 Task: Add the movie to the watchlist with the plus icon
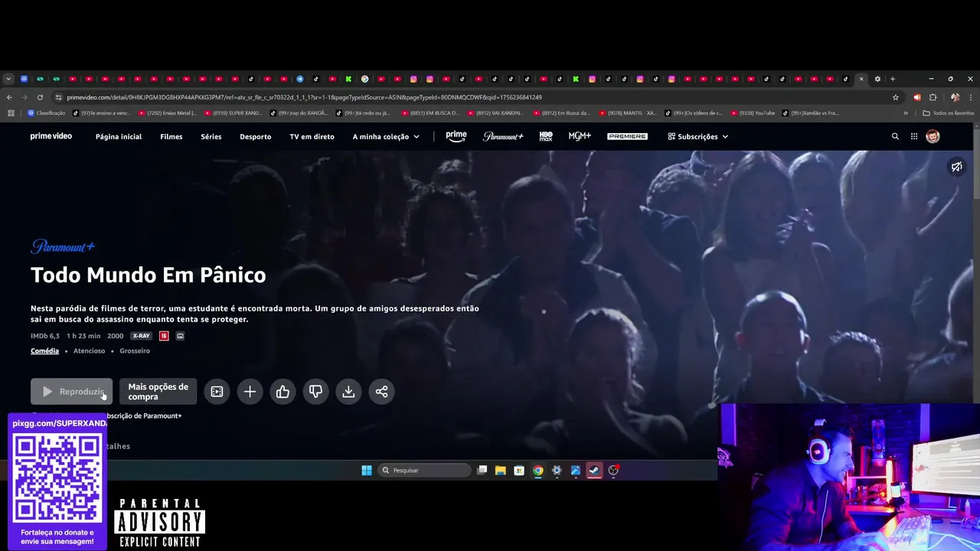point(250,392)
